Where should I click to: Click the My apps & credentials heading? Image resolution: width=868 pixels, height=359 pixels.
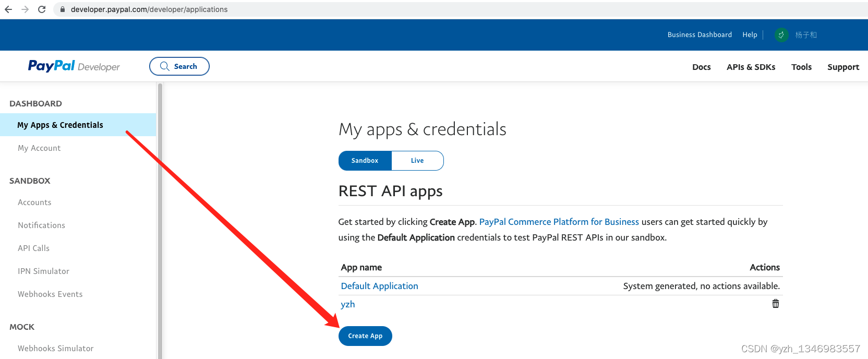pyautogui.click(x=423, y=129)
